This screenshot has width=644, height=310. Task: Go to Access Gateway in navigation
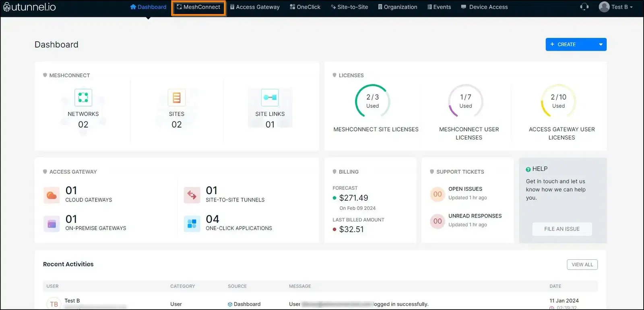coord(255,7)
